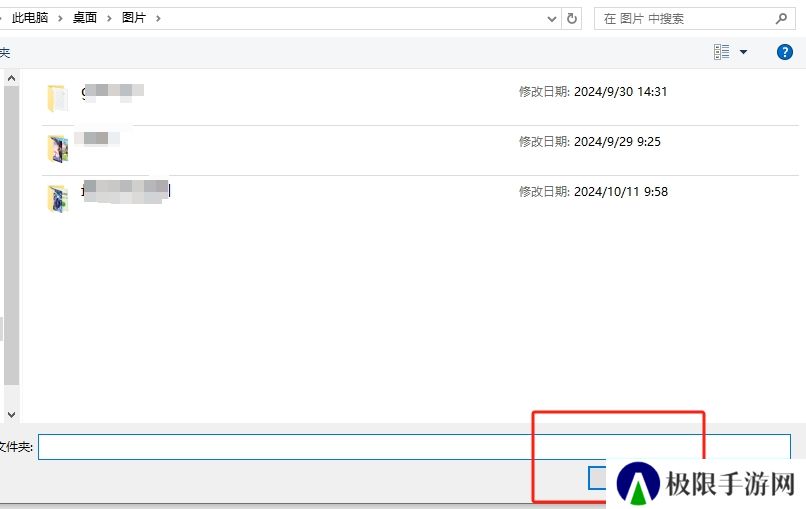Expand the chevron after 此电脑
Viewport: 806px width, 509px height.
coord(60,19)
